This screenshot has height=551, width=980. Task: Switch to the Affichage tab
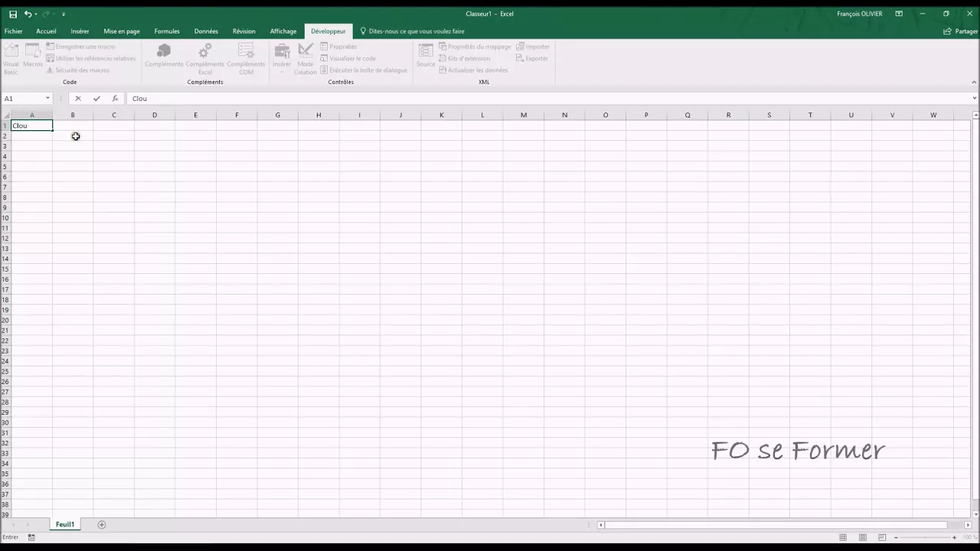tap(283, 31)
